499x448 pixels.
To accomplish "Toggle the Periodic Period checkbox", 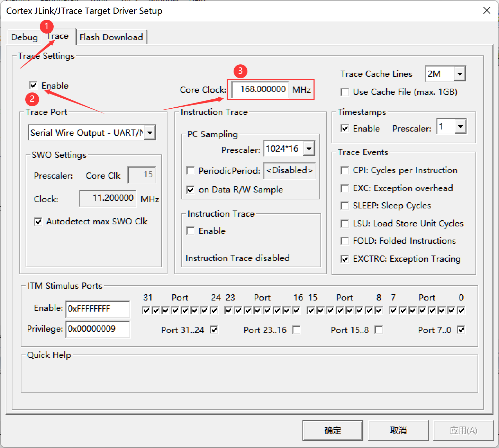I will pyautogui.click(x=190, y=170).
